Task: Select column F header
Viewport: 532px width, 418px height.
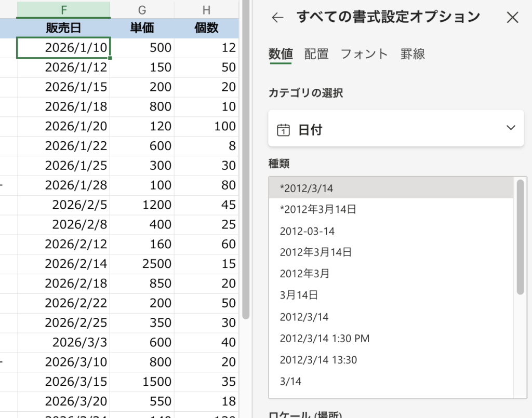Action: tap(63, 9)
